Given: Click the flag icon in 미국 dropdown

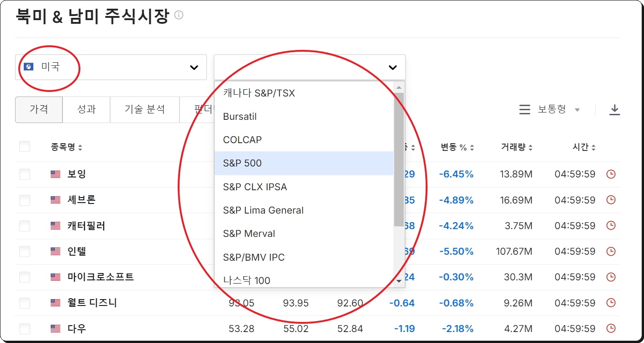Looking at the screenshot, I should pyautogui.click(x=28, y=67).
